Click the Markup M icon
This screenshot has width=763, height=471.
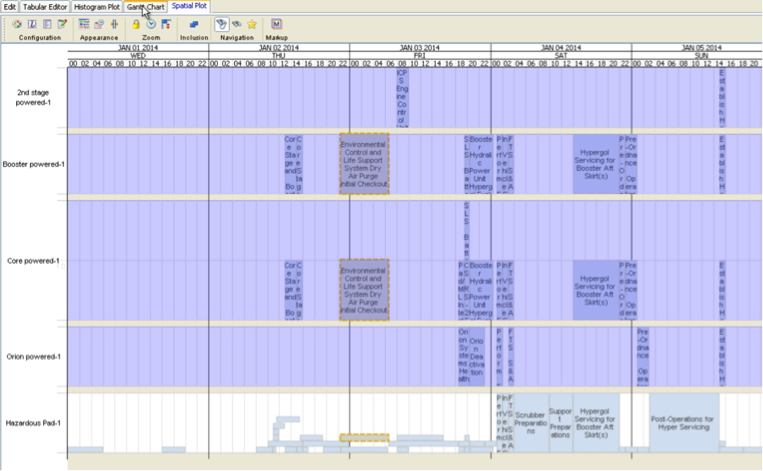[x=276, y=24]
